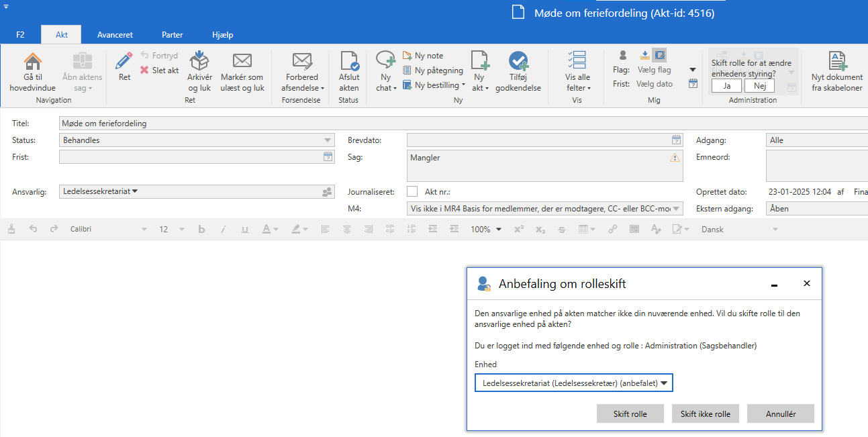Open the Parter ribbon tab
868x437 pixels.
click(x=173, y=35)
